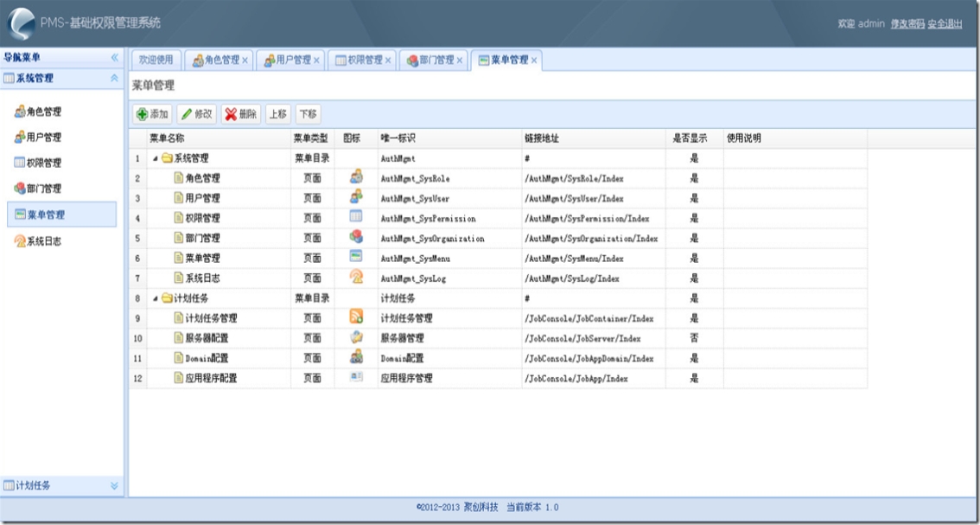Select the 服务器配置 row in the table

pyautogui.click(x=207, y=338)
